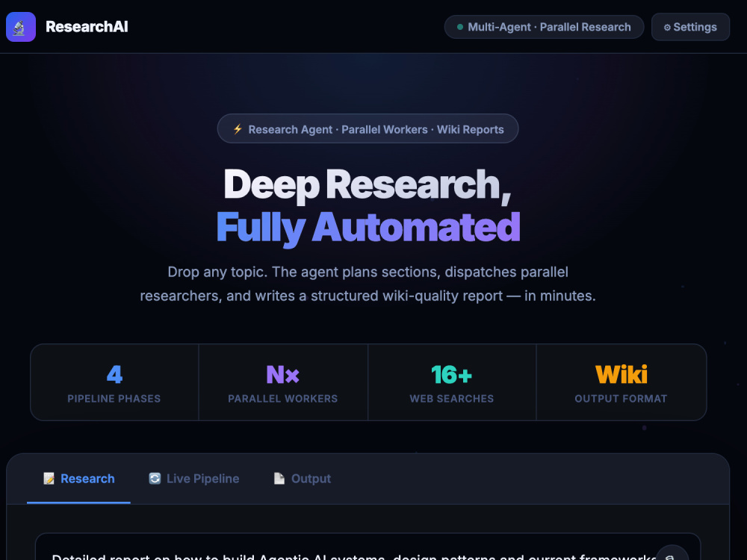Click the lightning bolt icon in the pill

coord(238,129)
